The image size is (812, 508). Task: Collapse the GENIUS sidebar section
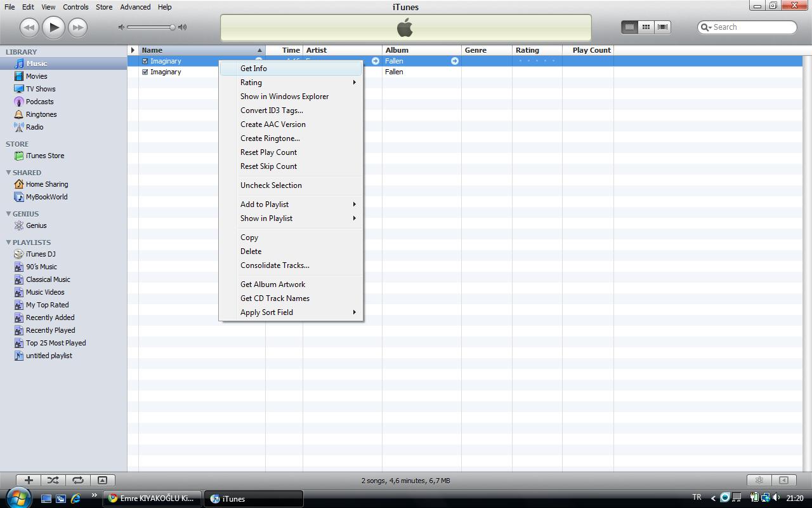click(9, 213)
